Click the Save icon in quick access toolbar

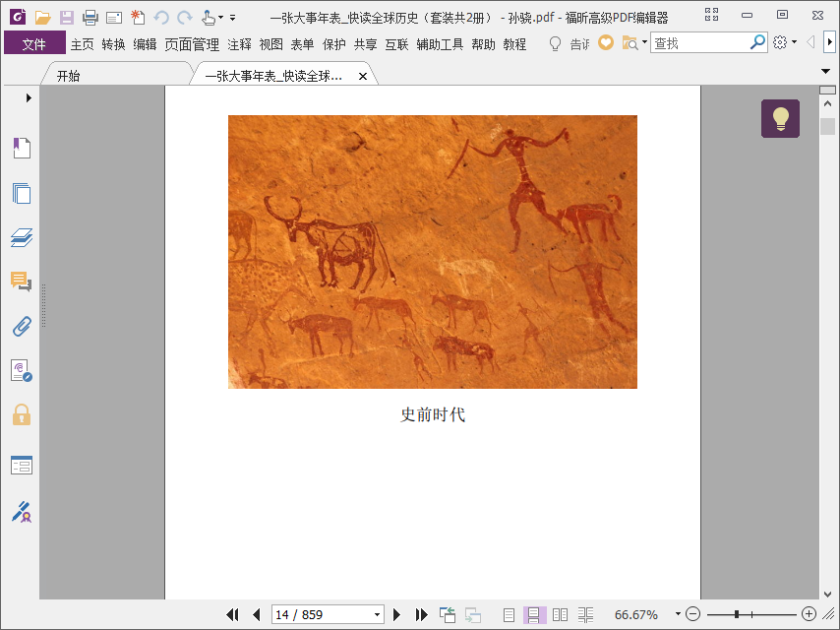(x=67, y=18)
